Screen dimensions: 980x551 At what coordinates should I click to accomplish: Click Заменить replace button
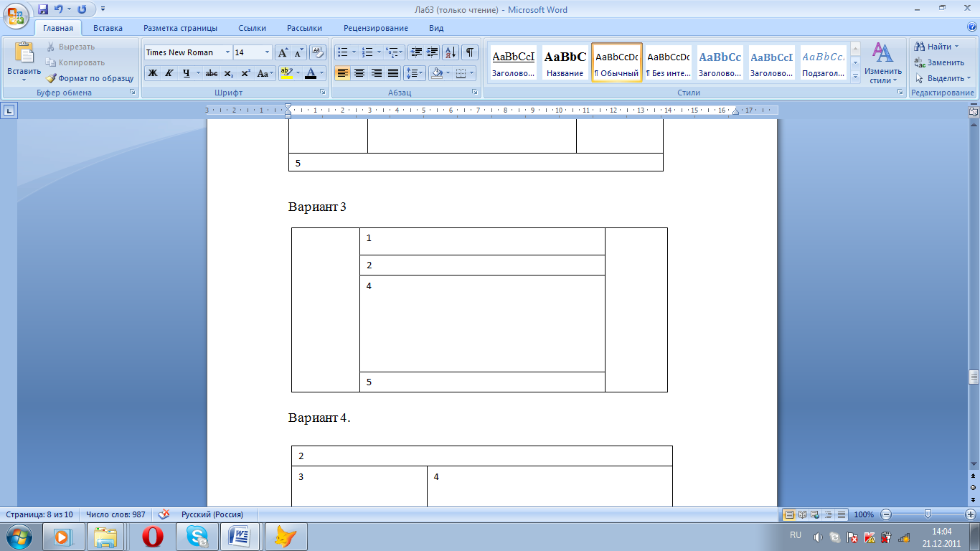pos(939,62)
